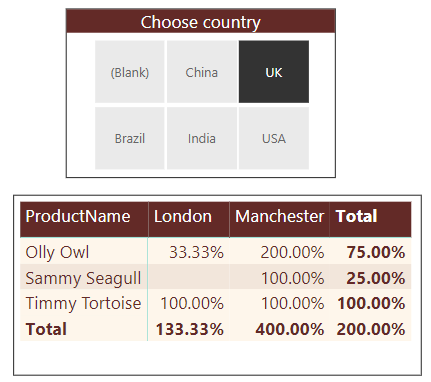Click the Choose country slicer header
431x382 pixels.
click(x=201, y=21)
